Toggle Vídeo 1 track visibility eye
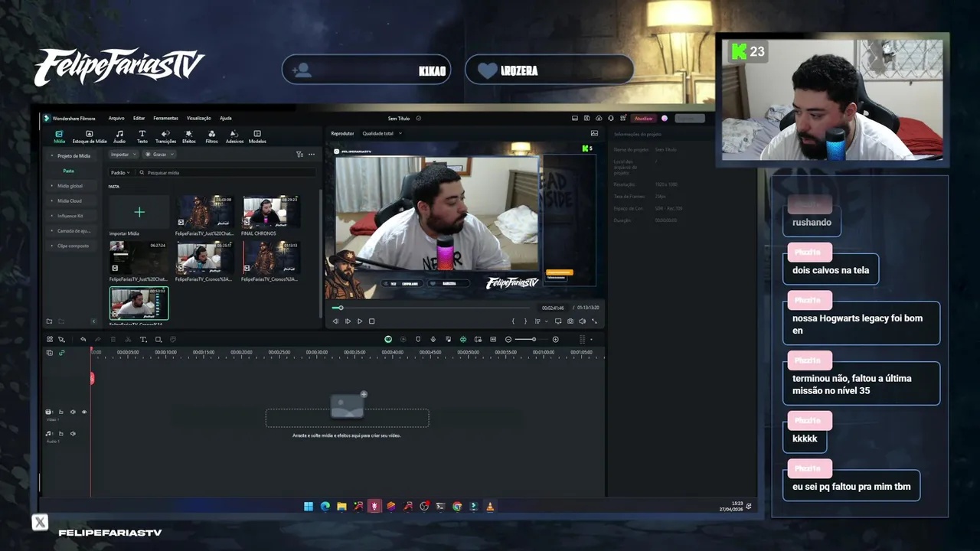Image resolution: width=980 pixels, height=551 pixels. 84,412
